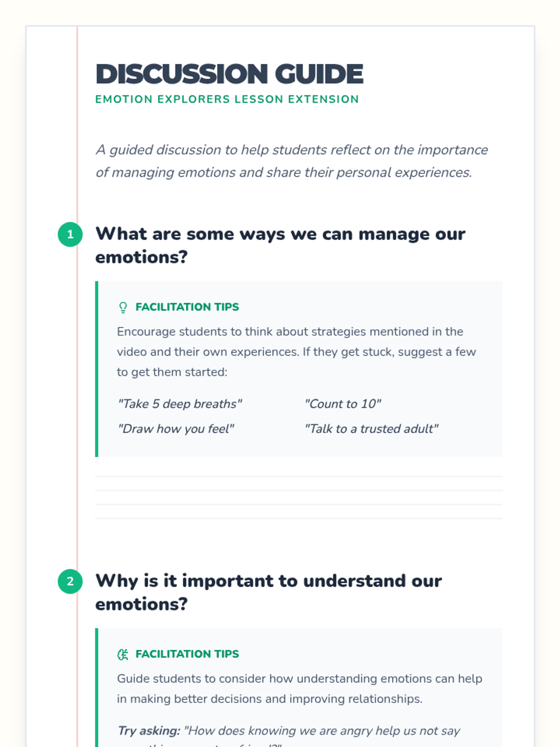Select the heading about understanding our emotions
Image resolution: width=560 pixels, height=747 pixels.
click(268, 592)
